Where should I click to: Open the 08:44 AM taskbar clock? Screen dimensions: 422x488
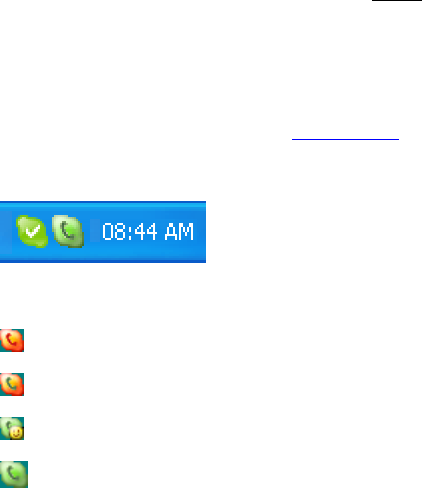[148, 231]
